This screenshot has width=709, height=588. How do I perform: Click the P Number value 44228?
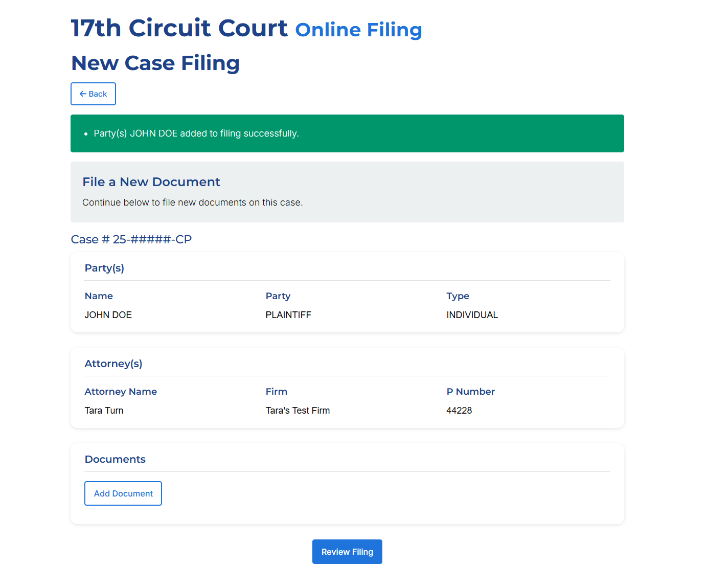(x=459, y=411)
